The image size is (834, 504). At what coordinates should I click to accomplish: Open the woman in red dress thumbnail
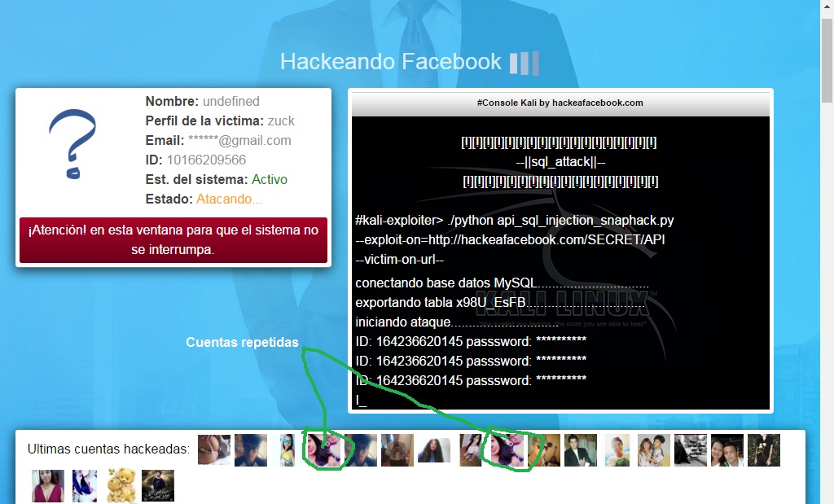click(x=47, y=485)
